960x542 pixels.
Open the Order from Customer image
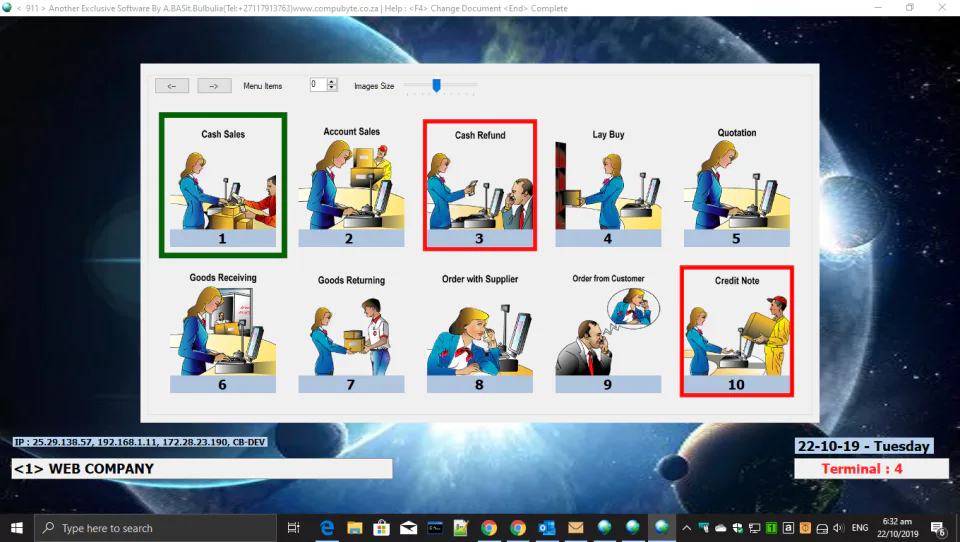[608, 331]
